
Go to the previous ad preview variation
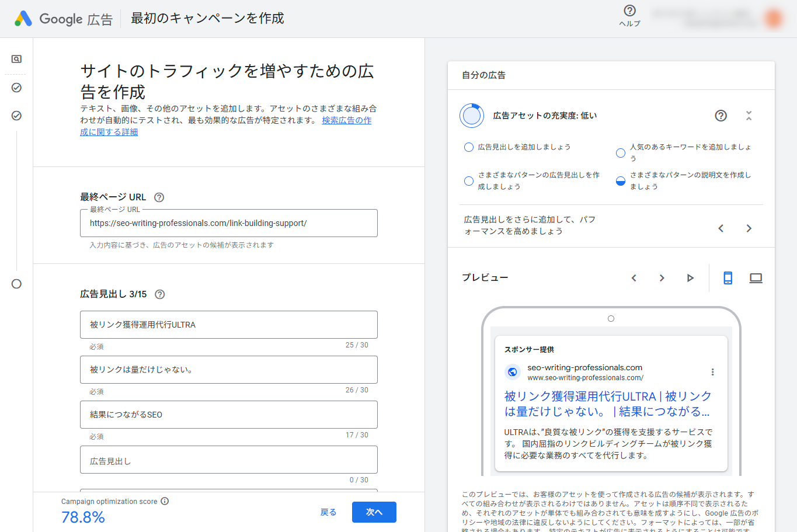point(634,277)
